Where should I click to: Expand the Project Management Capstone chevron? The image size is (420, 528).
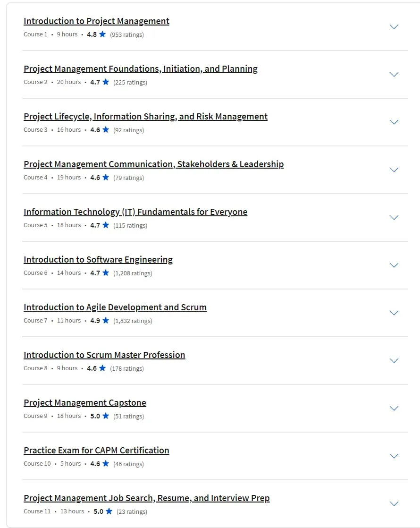click(394, 409)
